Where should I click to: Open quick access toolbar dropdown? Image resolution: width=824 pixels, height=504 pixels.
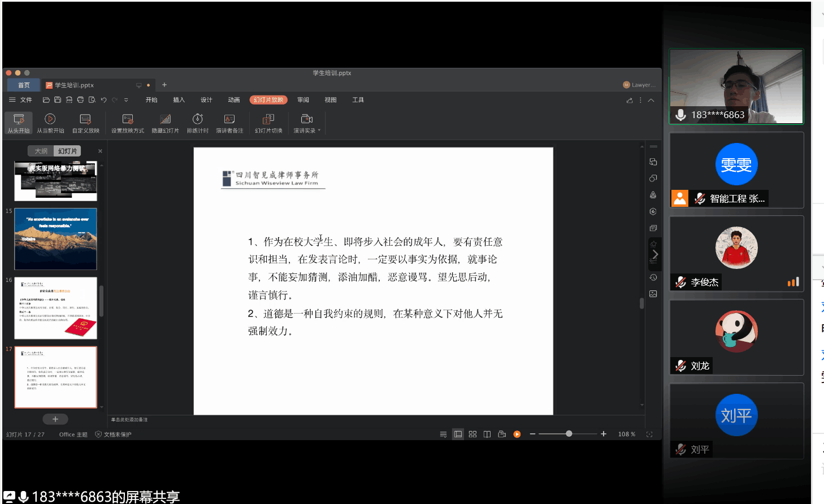click(x=126, y=100)
